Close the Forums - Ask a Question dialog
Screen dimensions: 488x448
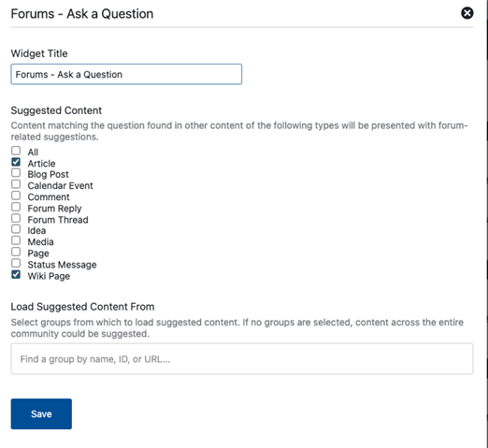pos(466,13)
